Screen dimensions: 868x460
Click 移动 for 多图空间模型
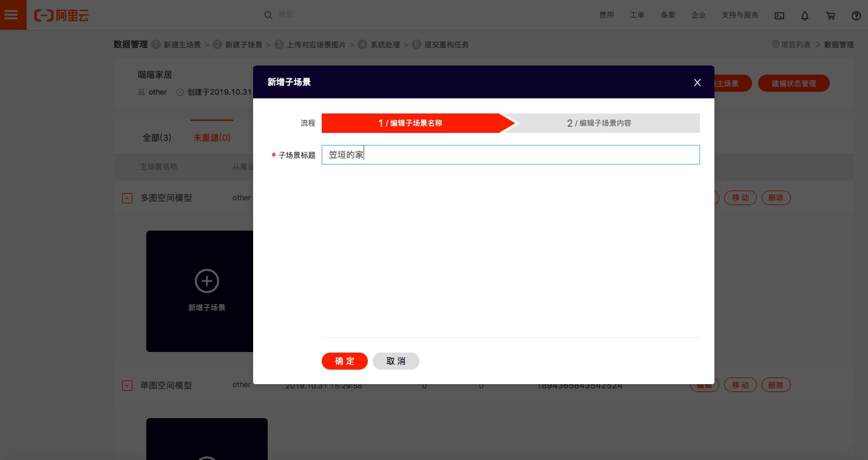click(740, 198)
